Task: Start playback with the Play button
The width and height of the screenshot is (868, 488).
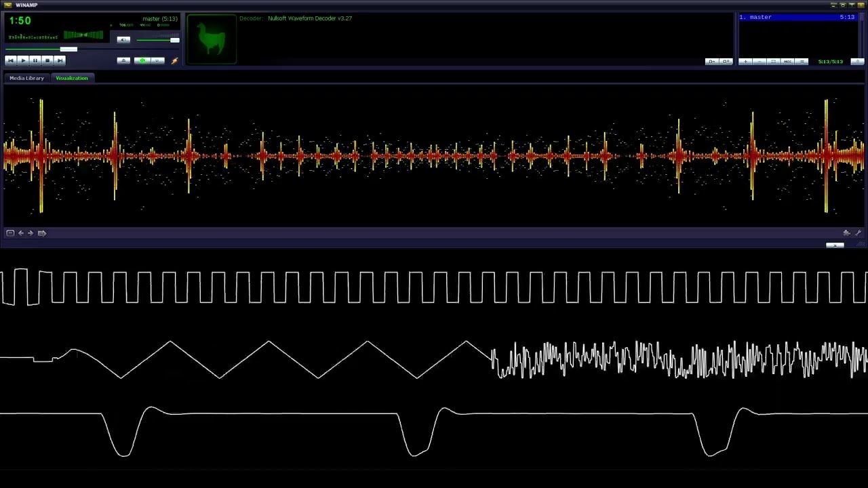Action: (x=23, y=60)
